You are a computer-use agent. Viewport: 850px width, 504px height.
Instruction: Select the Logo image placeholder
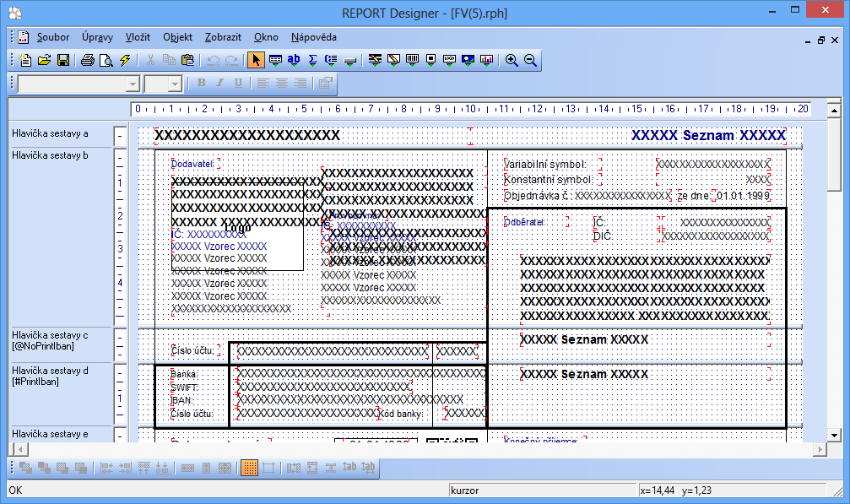(237, 228)
